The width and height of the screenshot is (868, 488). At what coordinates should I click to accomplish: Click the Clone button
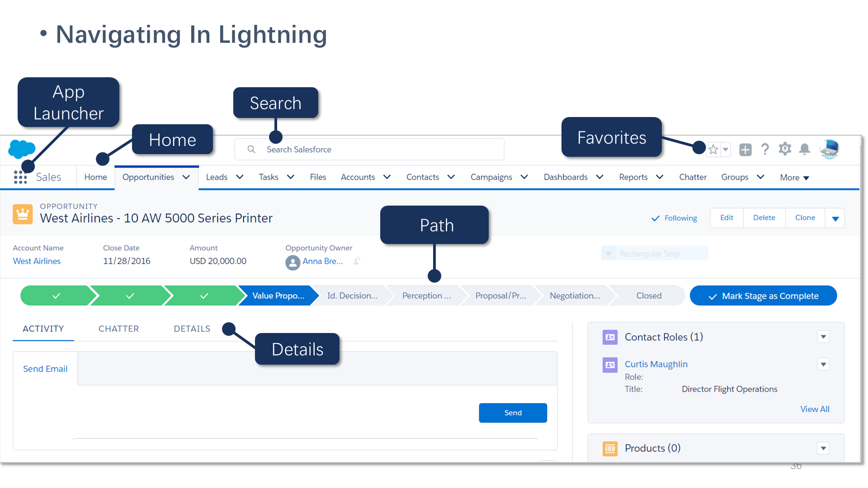tap(805, 218)
